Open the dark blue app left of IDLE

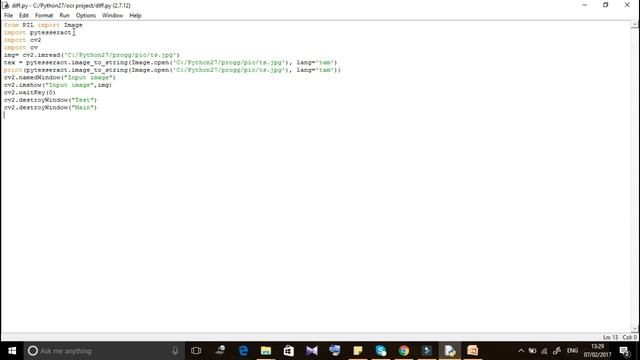click(x=427, y=351)
